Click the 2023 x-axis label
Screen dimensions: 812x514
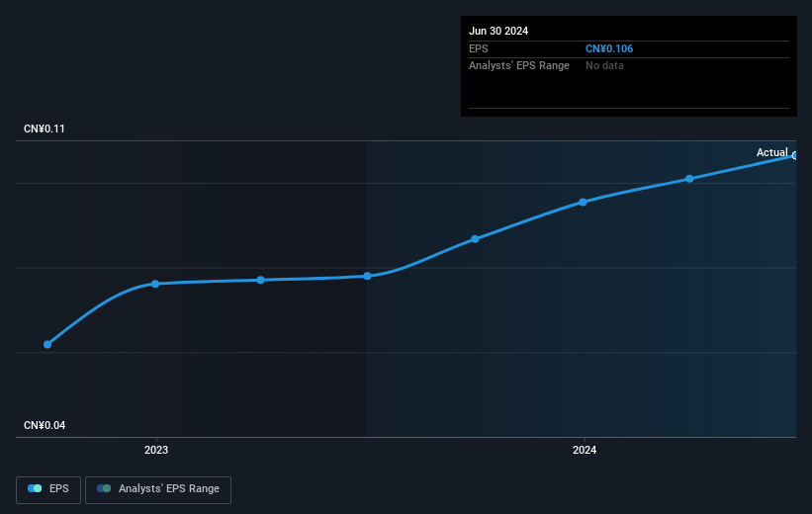click(x=156, y=450)
